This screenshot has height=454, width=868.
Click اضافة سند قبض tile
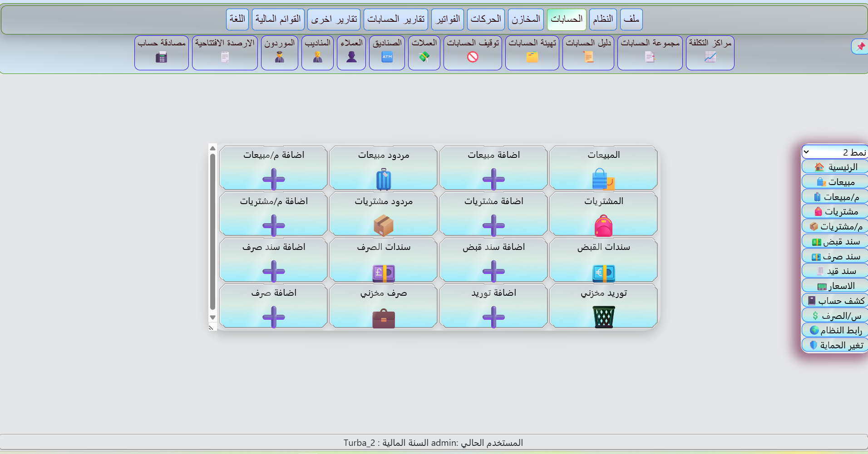point(493,260)
